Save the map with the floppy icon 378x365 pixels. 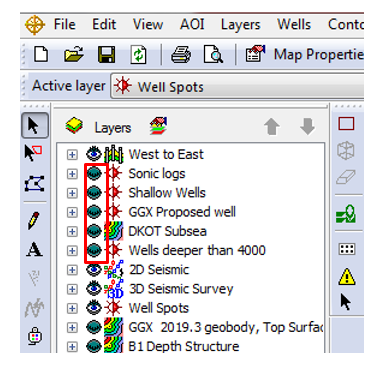pyautogui.click(x=106, y=55)
